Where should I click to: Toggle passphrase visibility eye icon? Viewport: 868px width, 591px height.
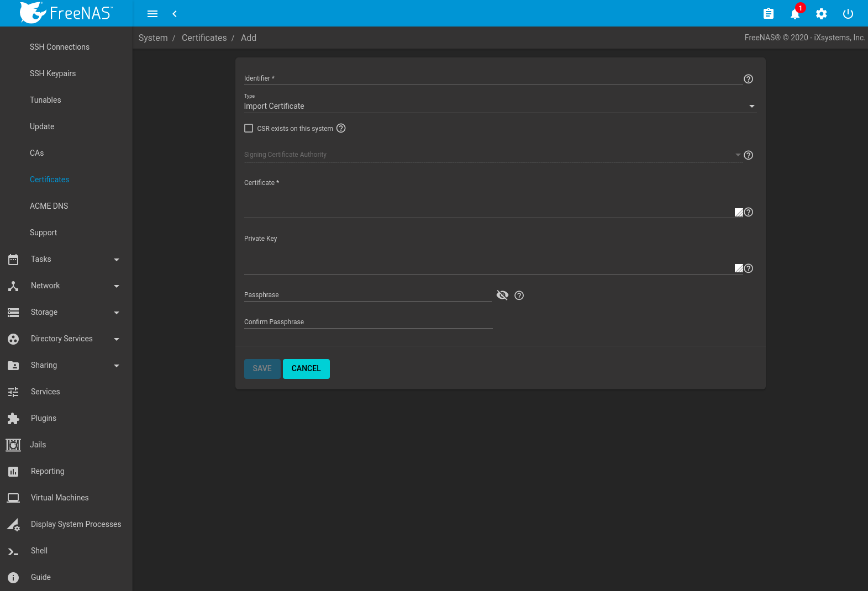tap(502, 295)
